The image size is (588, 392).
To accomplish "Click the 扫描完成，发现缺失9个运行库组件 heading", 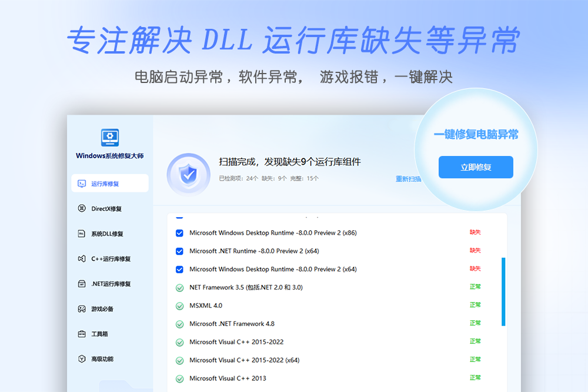I will click(290, 162).
